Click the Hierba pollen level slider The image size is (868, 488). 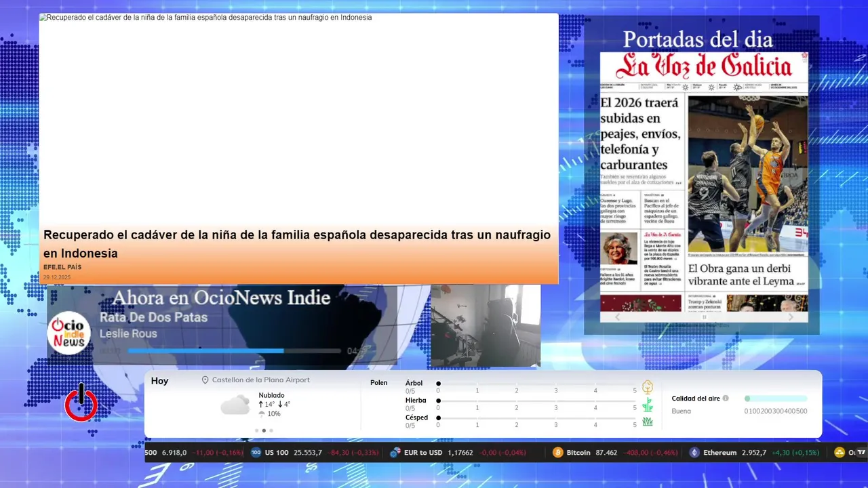(537, 401)
